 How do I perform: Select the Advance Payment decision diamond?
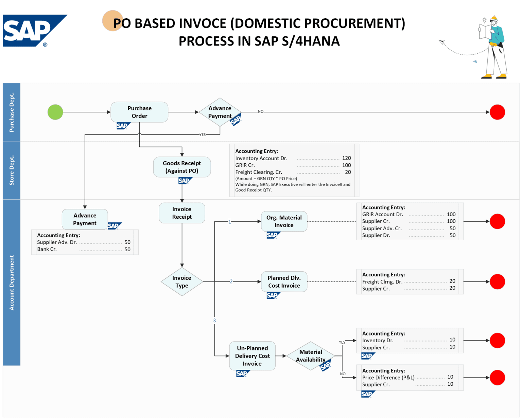pyautogui.click(x=220, y=112)
